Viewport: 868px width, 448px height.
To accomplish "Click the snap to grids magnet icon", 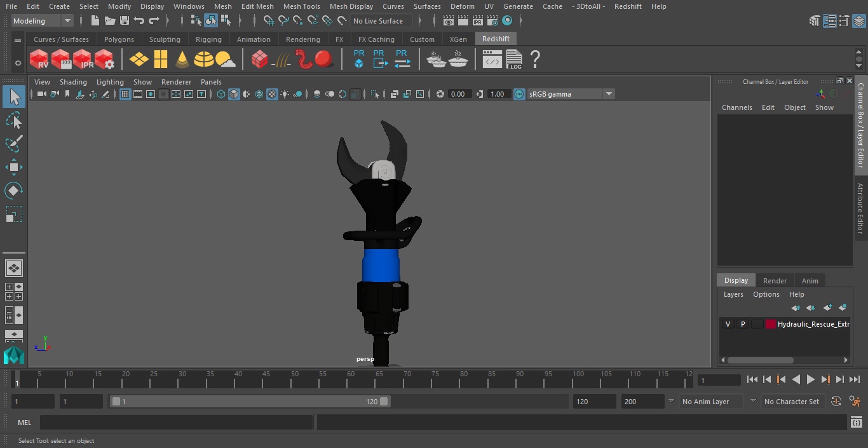I will (x=269, y=21).
